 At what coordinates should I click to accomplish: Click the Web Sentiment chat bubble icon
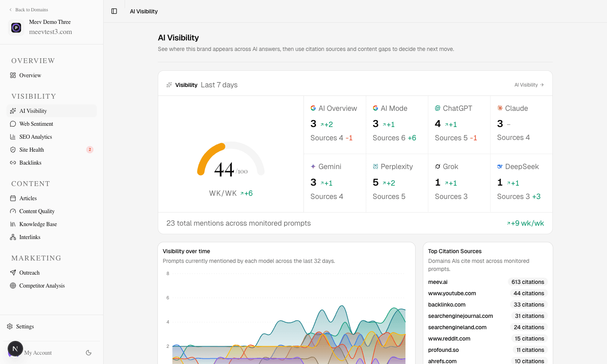13,124
